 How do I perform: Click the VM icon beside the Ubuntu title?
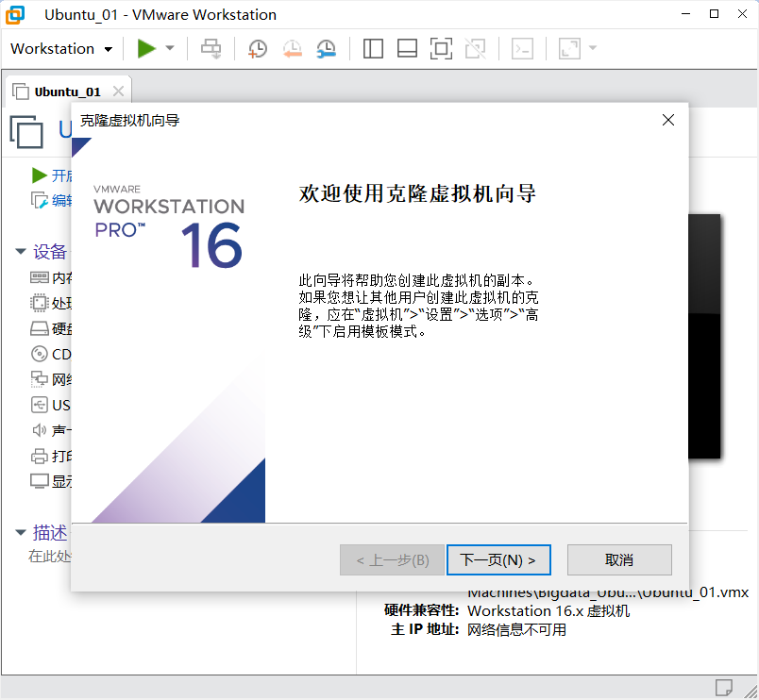pyautogui.click(x=26, y=131)
